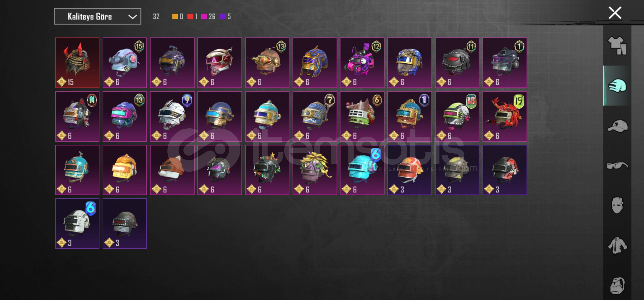Select the red crab helmet level 19

(505, 116)
